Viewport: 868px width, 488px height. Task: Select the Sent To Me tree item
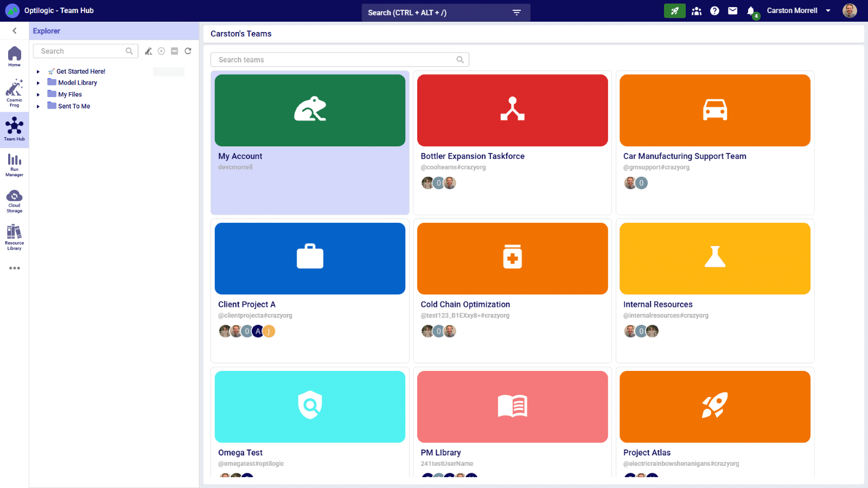[74, 106]
